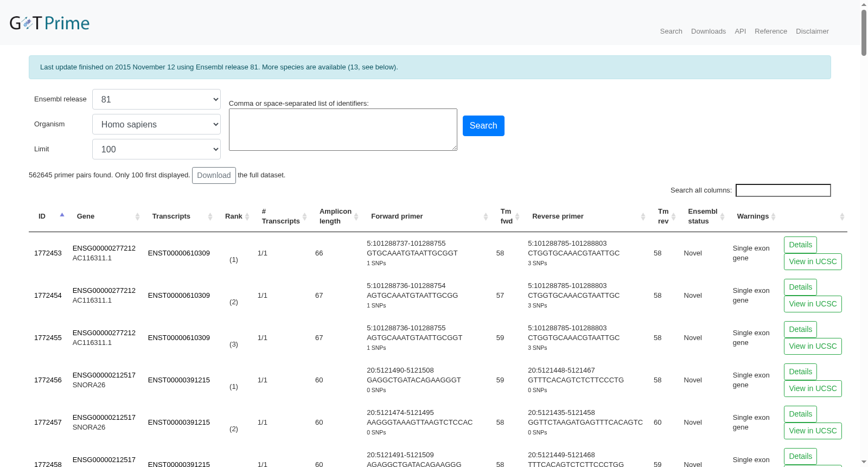The image size is (868, 467).
Task: Sort by Warnings column sort icon
Action: [x=774, y=216]
